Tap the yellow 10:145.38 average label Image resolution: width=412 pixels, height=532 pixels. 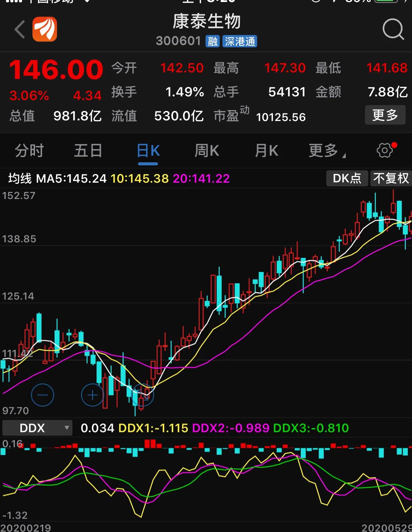[x=139, y=179]
